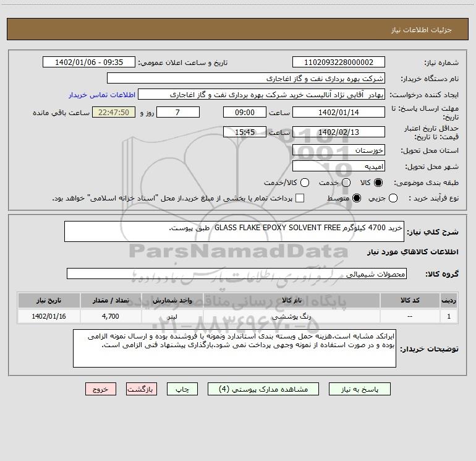Click the واحد شمارش column header
Viewport: 476px width, 461px height.
tap(172, 300)
